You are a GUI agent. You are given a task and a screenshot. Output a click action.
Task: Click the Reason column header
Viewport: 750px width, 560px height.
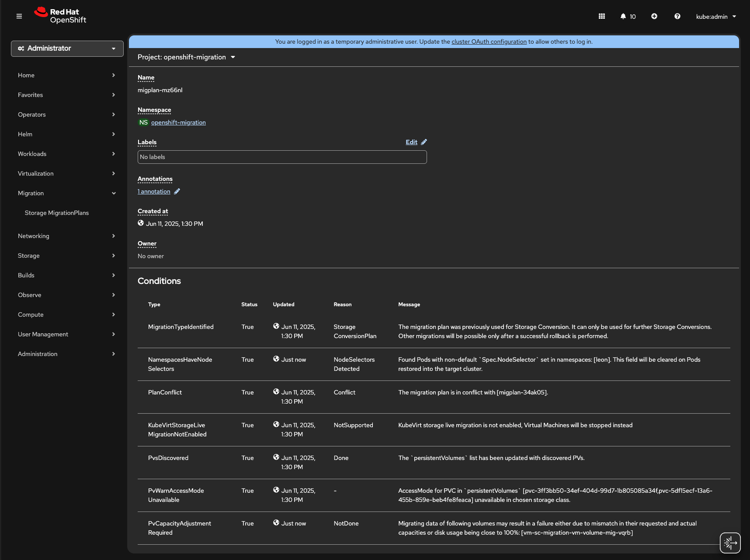tap(343, 304)
